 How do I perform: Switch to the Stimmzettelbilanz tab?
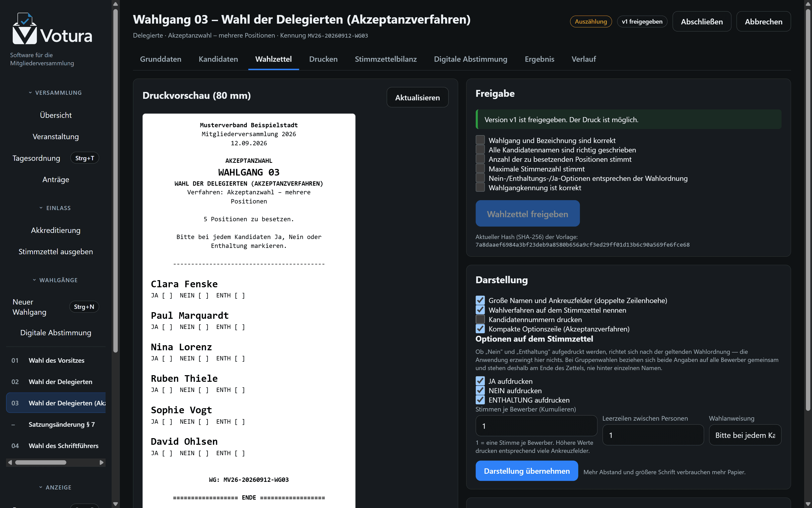click(x=385, y=59)
